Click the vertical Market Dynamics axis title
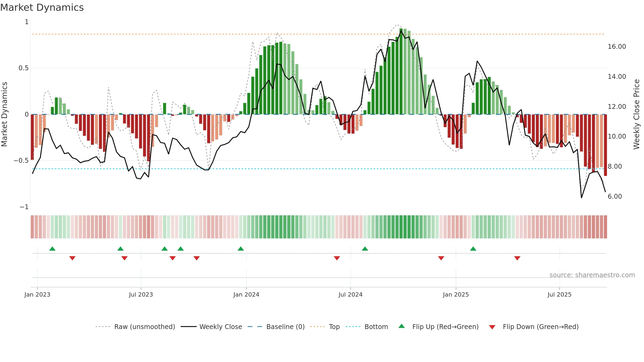This screenshot has width=644, height=362. pyautogui.click(x=4, y=114)
